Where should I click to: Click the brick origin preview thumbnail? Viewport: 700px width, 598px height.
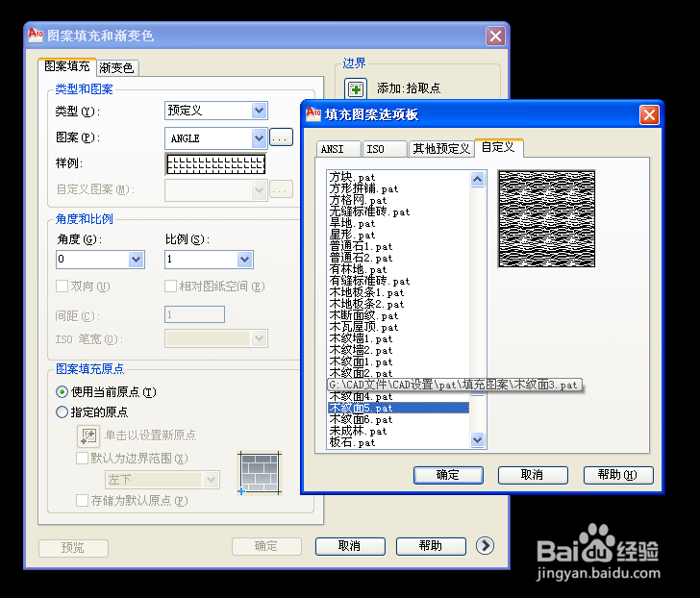(260, 473)
